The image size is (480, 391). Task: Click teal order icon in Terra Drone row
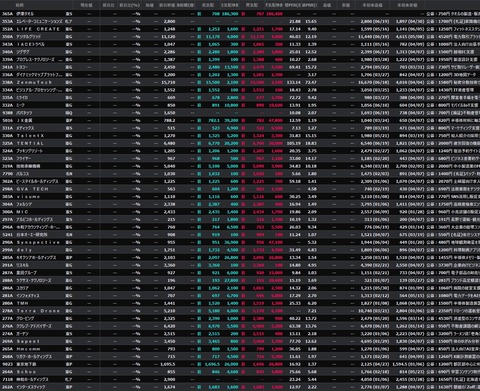(199, 311)
